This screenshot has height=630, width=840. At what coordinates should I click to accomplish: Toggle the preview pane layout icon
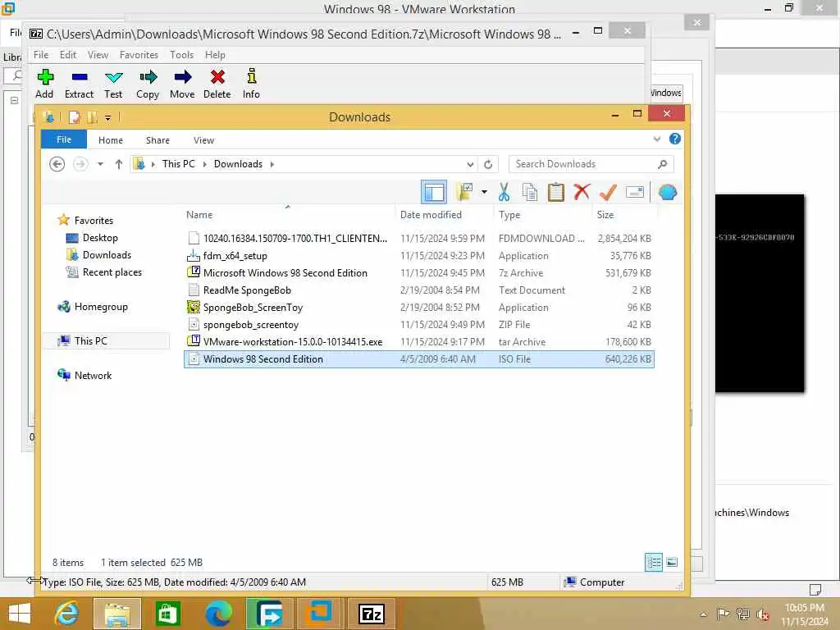tap(434, 192)
